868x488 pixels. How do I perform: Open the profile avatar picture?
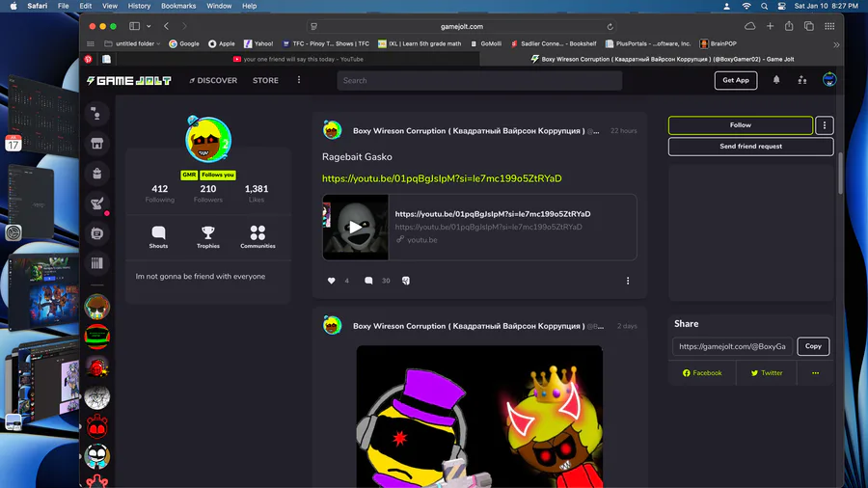click(208, 140)
